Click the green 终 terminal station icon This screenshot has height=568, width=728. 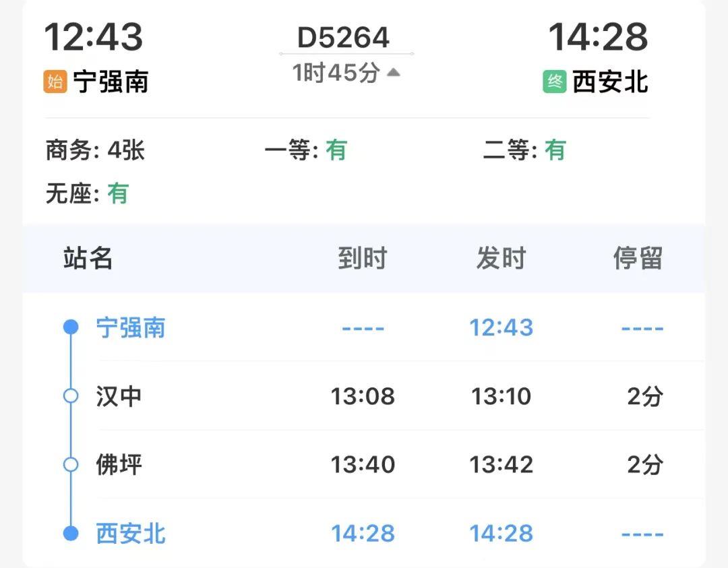pyautogui.click(x=554, y=82)
